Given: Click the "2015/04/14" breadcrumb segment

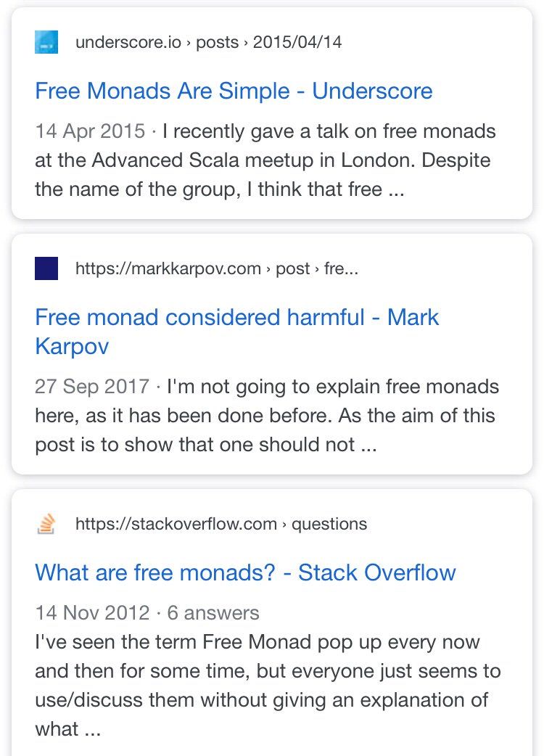Looking at the screenshot, I should pyautogui.click(x=297, y=42).
